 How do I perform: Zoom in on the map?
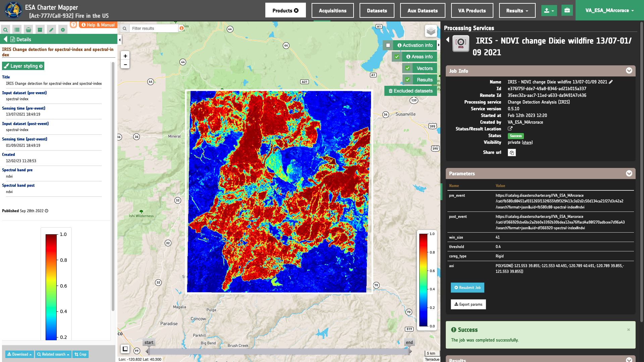125,56
